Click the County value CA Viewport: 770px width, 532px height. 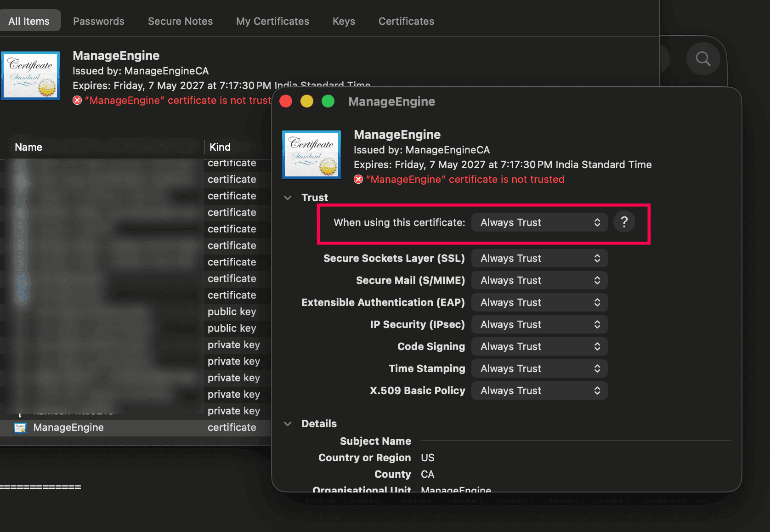click(428, 474)
